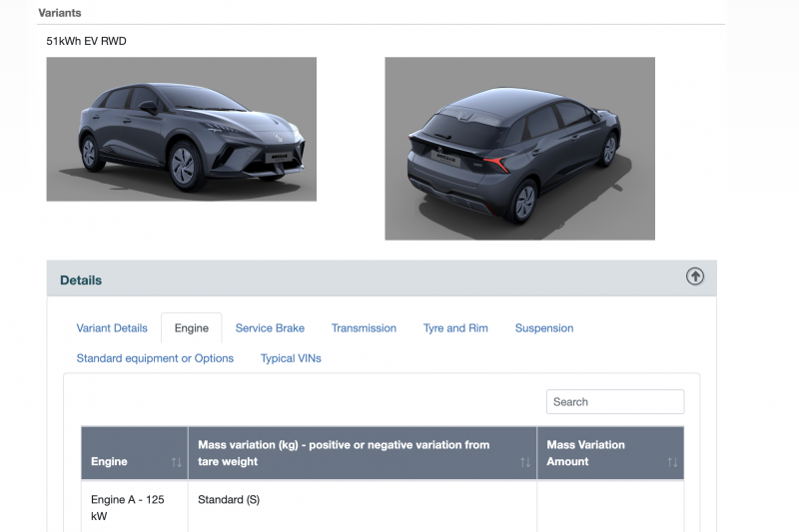Select the Standard (S) cell
This screenshot has height=532, width=799.
[363, 508]
